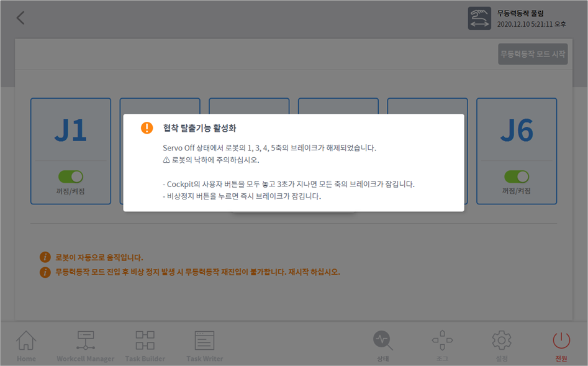Open the Home screen

click(x=26, y=345)
